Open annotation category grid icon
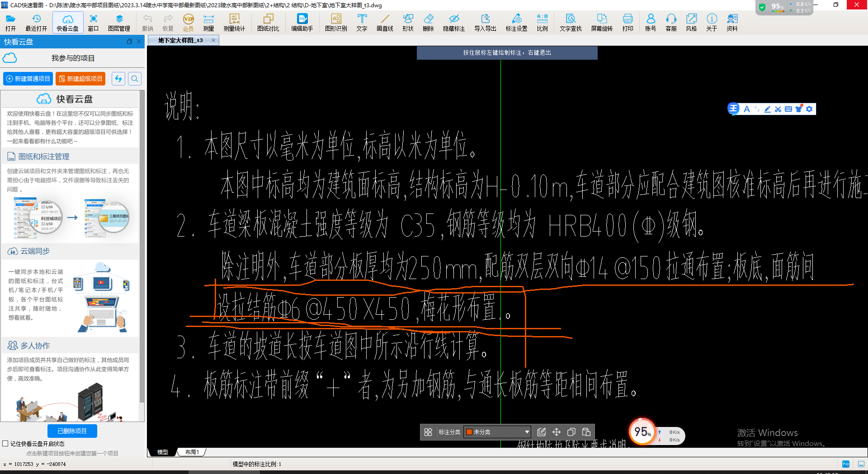Screen dimensions: 868x474 pos(428,432)
